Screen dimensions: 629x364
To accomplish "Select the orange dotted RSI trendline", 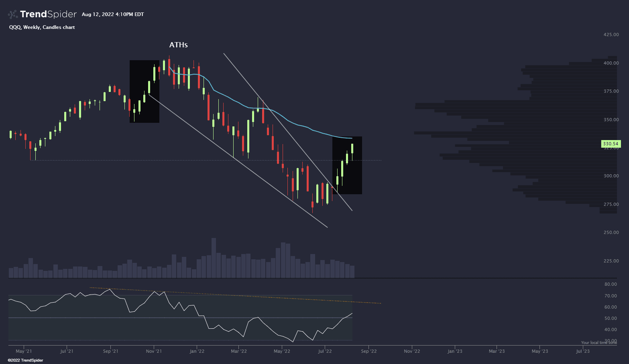I will 241,296.
